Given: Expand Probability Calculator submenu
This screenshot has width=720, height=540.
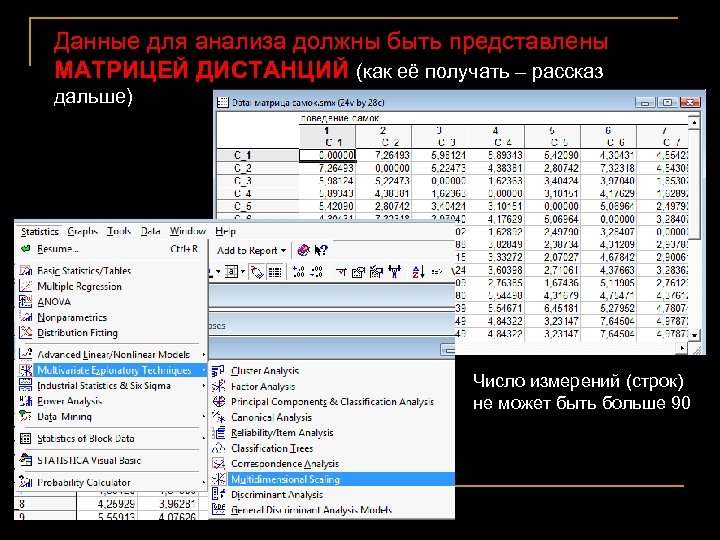Looking at the screenshot, I should (110, 483).
